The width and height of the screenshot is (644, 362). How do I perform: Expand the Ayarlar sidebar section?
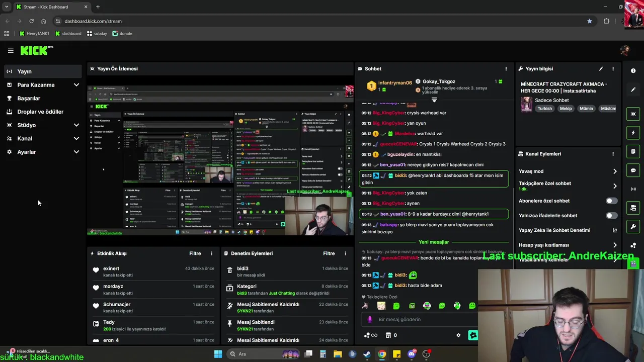(x=42, y=152)
